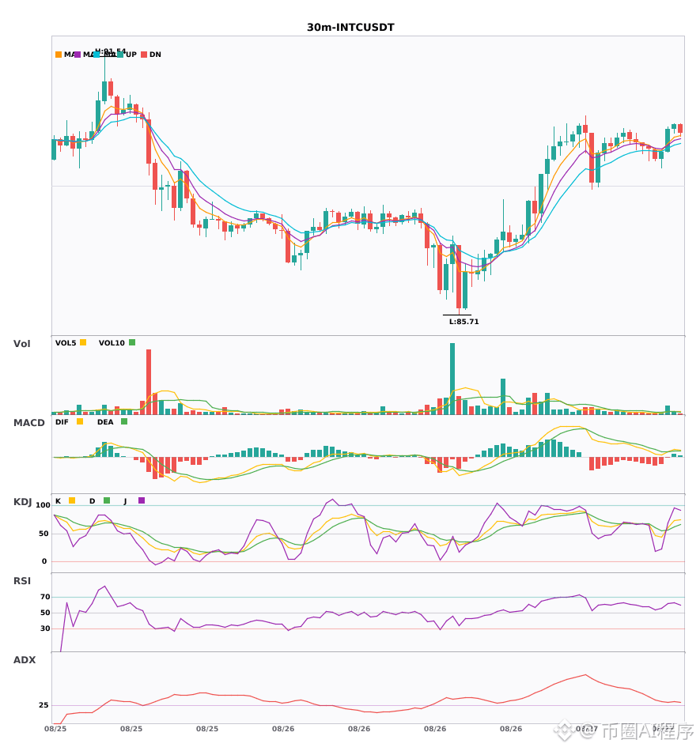Select the Vol panel label
Viewport: 700px width, 751px height.
pos(21,344)
